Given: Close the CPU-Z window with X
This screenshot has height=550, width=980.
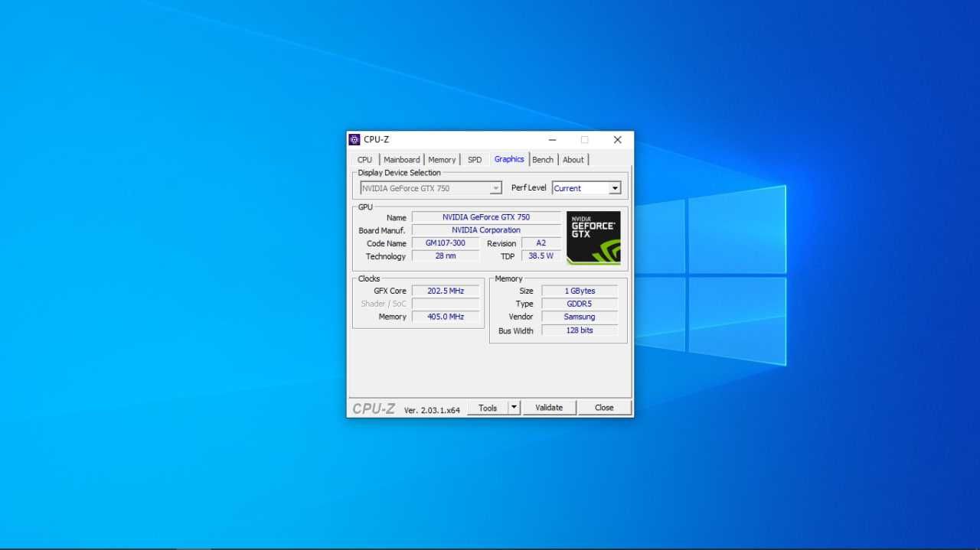Looking at the screenshot, I should coord(617,140).
